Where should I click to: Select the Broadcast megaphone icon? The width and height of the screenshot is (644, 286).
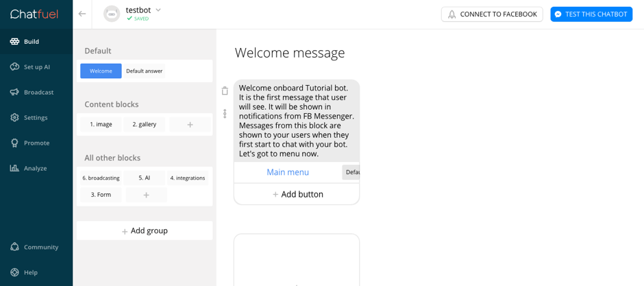coord(14,92)
